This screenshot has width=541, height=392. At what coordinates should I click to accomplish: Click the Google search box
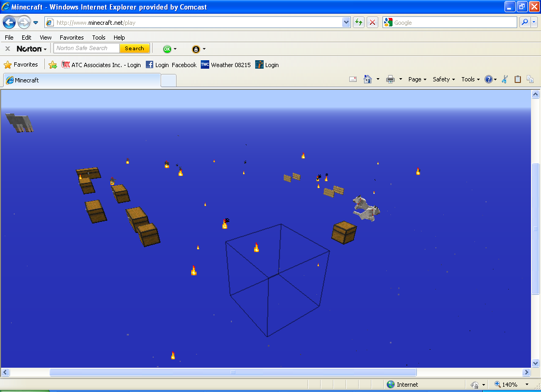point(450,23)
